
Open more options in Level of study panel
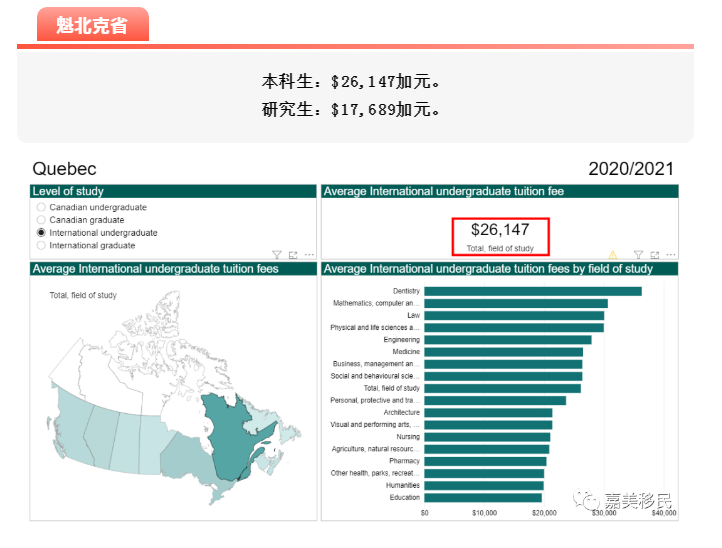pos(309,255)
